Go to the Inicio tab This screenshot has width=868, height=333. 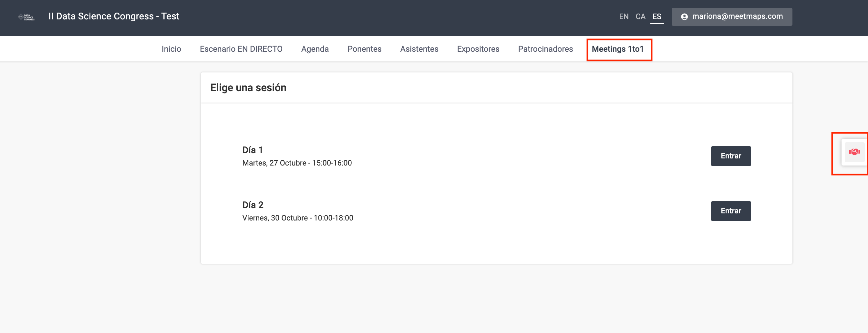coord(171,49)
